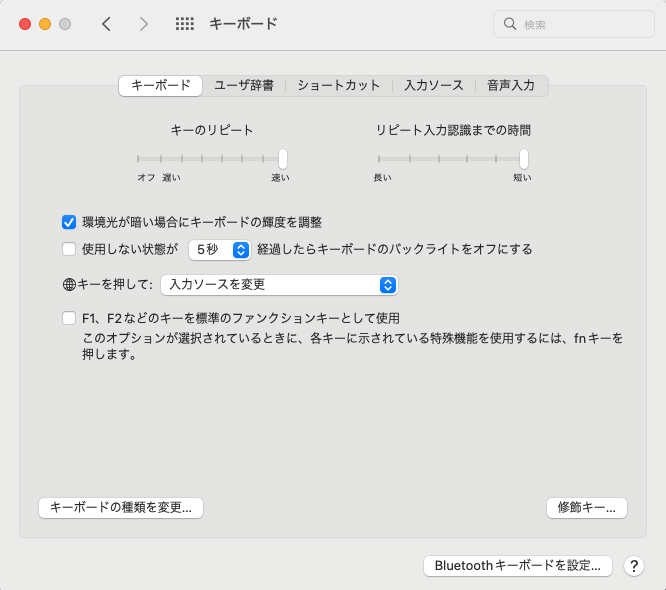Select the 音声入力 tab
The width and height of the screenshot is (666, 590).
point(511,85)
